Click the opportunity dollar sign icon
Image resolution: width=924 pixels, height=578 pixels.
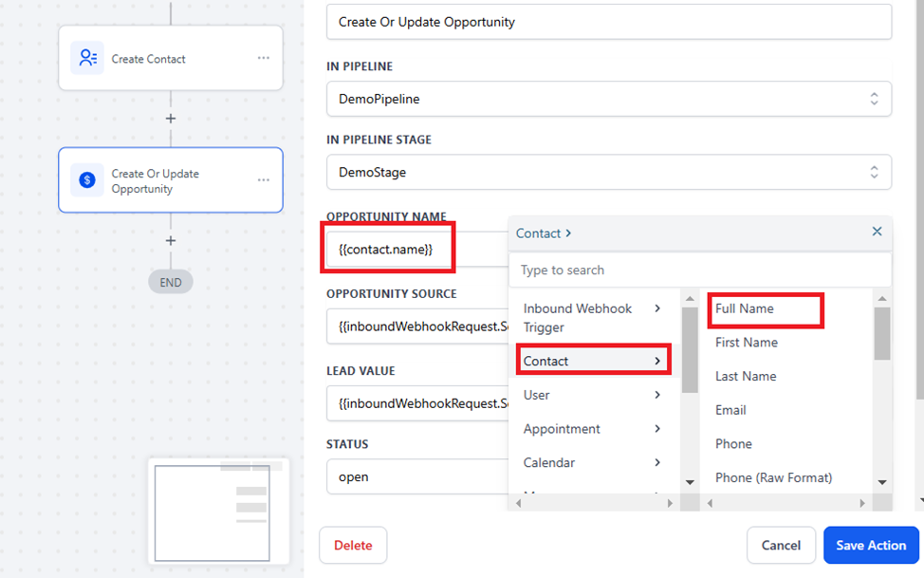(87, 180)
